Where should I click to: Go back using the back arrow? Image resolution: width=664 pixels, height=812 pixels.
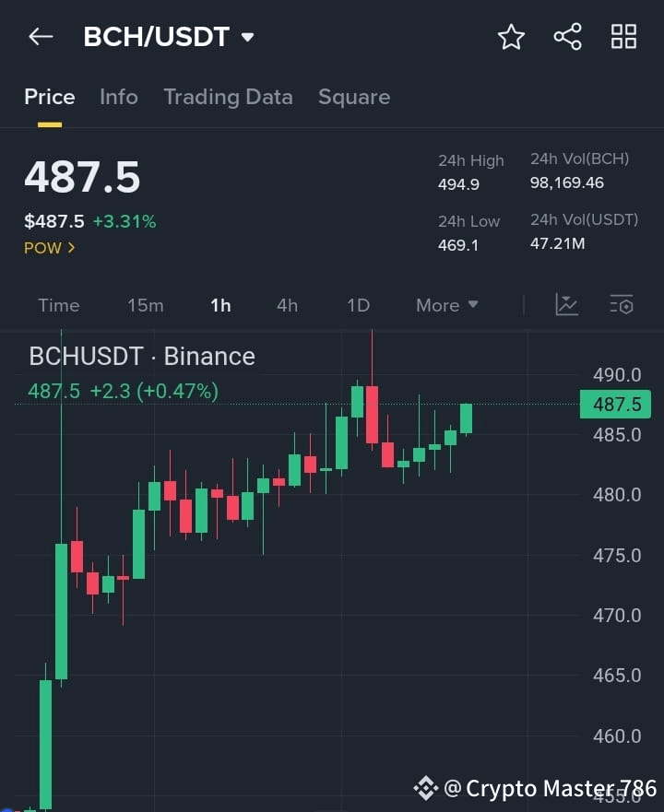click(x=39, y=36)
